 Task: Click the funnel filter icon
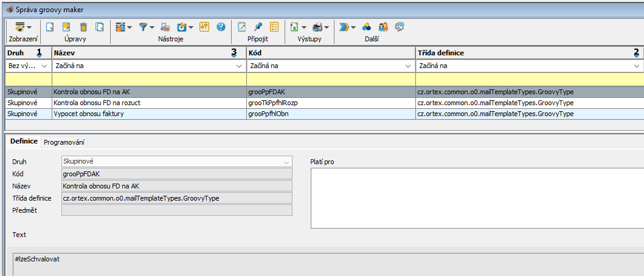click(143, 27)
